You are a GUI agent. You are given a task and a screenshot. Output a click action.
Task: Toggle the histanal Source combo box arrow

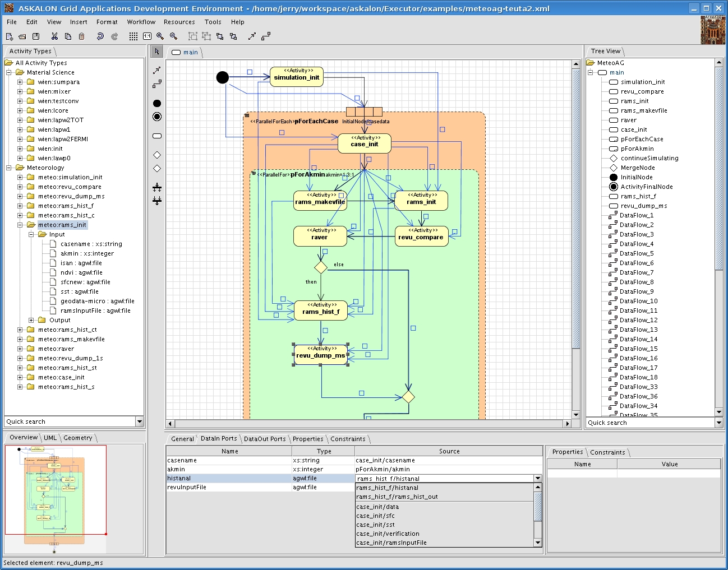(x=538, y=479)
